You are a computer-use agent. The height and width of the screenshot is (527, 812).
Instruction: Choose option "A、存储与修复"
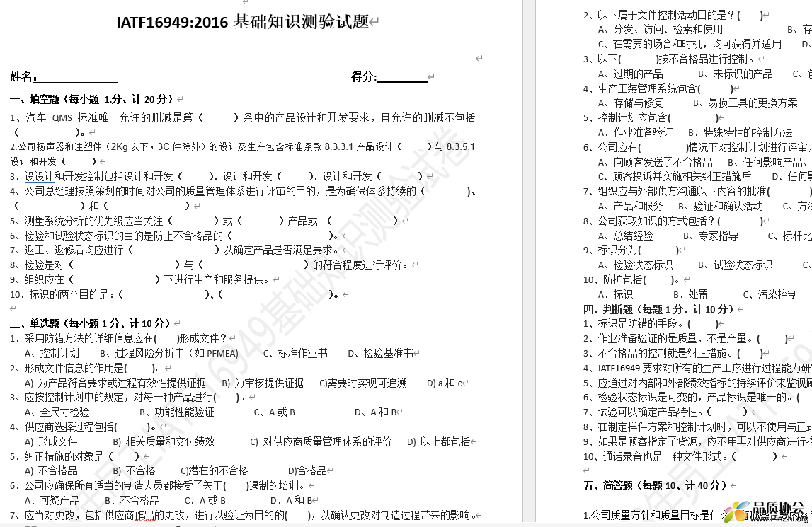tap(630, 103)
